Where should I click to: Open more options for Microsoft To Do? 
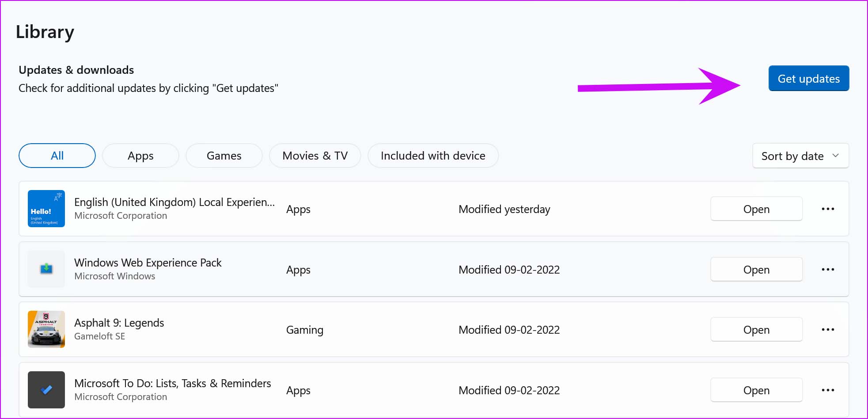pyautogui.click(x=828, y=390)
